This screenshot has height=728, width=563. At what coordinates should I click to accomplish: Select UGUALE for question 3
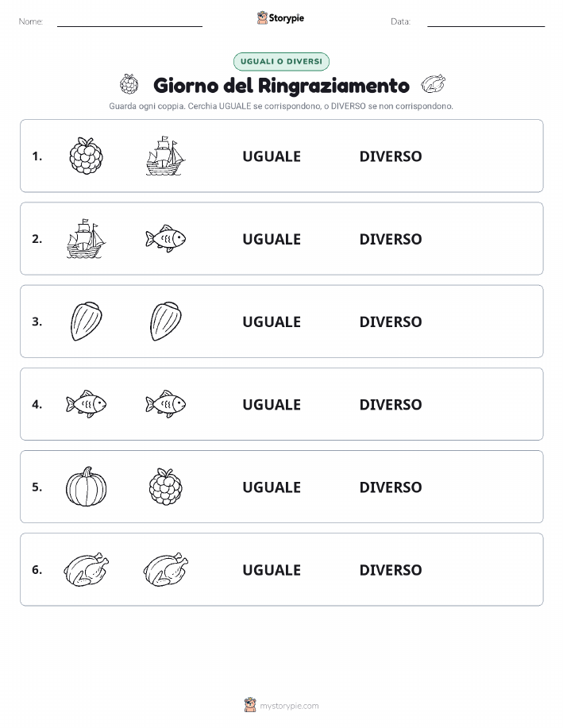click(x=272, y=322)
